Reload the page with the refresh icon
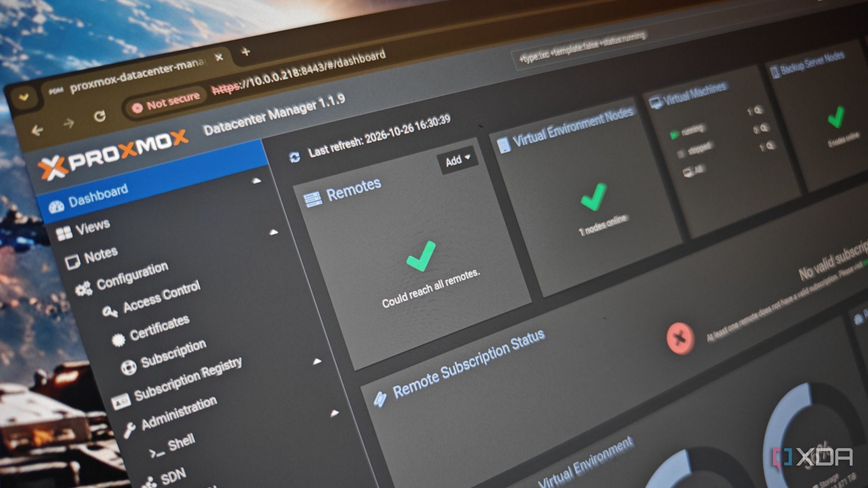This screenshot has width=868, height=488. click(x=99, y=116)
